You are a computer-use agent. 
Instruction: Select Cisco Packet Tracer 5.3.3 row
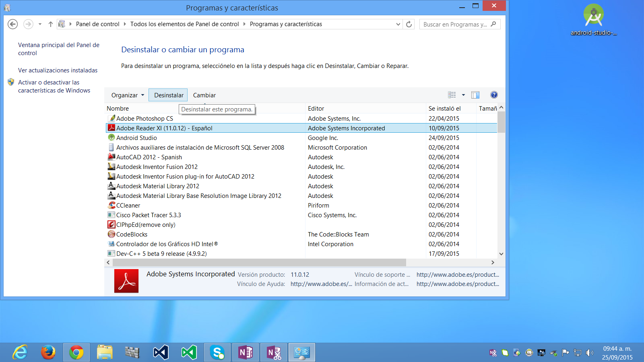(301, 215)
